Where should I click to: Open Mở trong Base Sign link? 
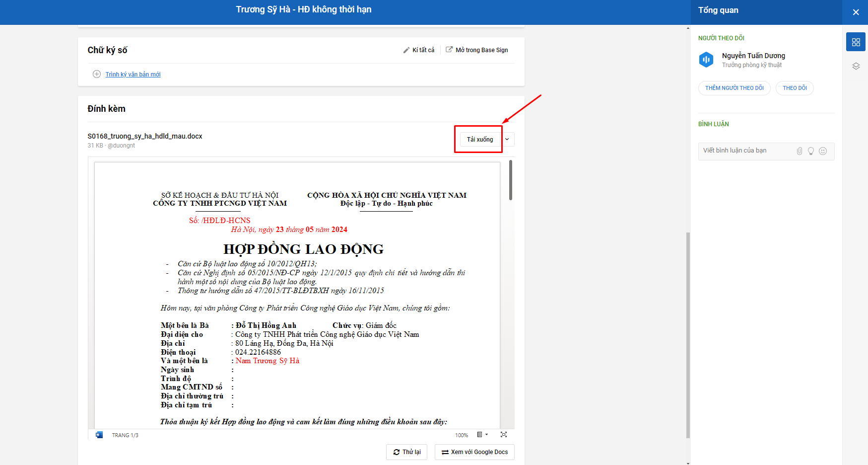click(477, 50)
